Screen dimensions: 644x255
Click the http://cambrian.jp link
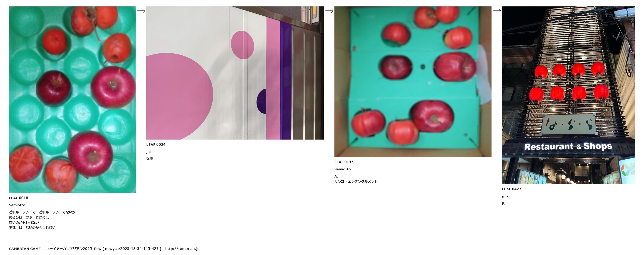point(182,249)
